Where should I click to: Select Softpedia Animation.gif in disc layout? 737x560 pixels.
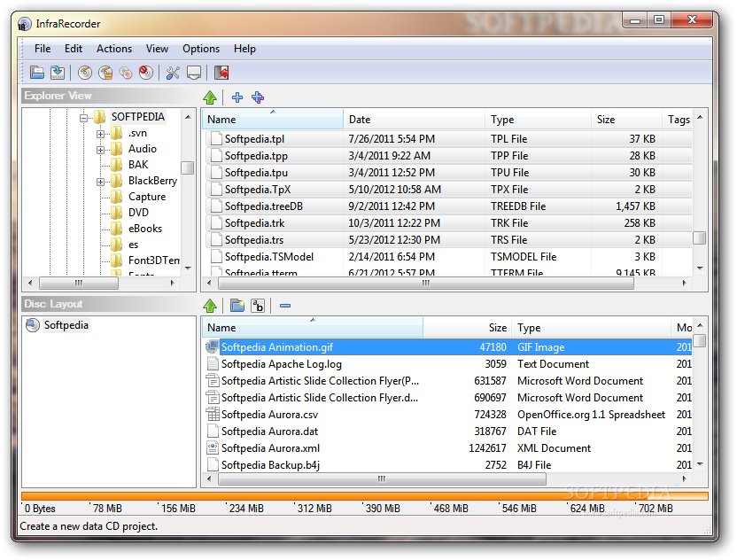[448, 347]
